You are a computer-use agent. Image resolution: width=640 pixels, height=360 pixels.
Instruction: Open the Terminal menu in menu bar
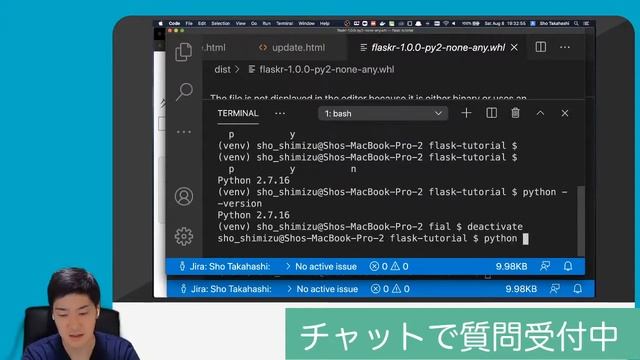tap(284, 24)
